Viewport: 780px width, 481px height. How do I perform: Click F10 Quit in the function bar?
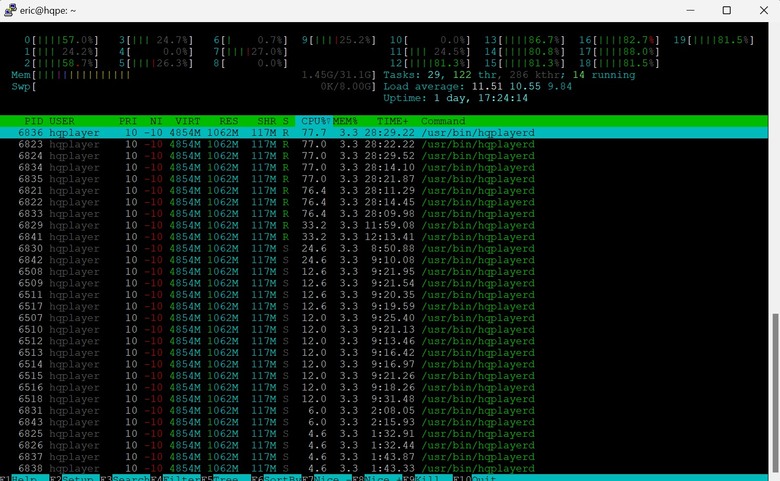(x=475, y=478)
